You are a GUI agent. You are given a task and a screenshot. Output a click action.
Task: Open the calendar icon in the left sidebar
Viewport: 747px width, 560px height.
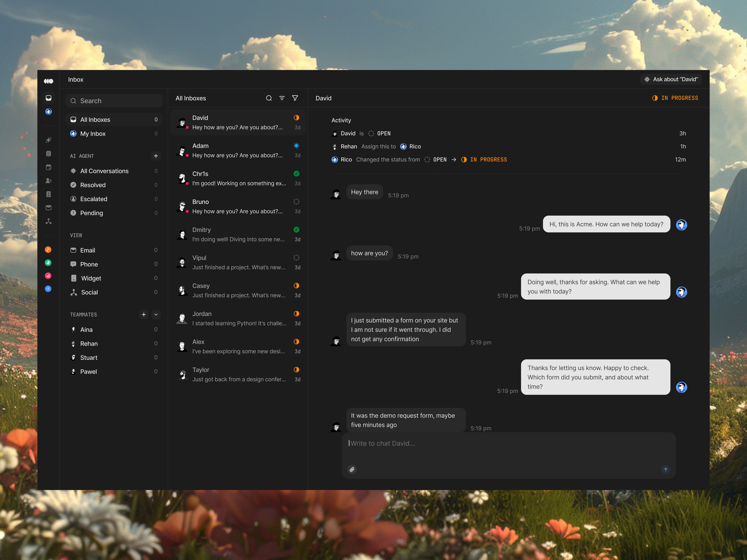point(49,167)
